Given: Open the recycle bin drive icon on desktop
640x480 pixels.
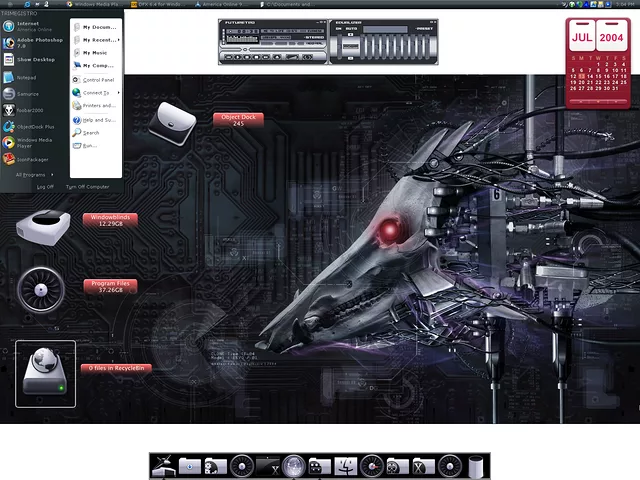Looking at the screenshot, I should (x=45, y=373).
